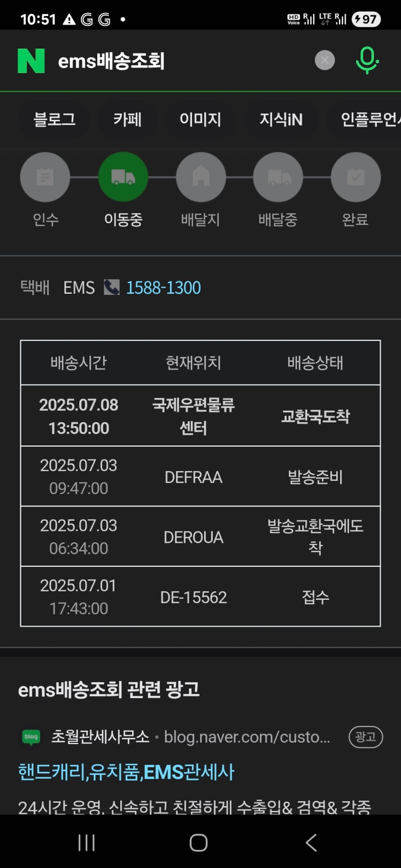Tap the Android home button
401x868 pixels.
tap(198, 843)
